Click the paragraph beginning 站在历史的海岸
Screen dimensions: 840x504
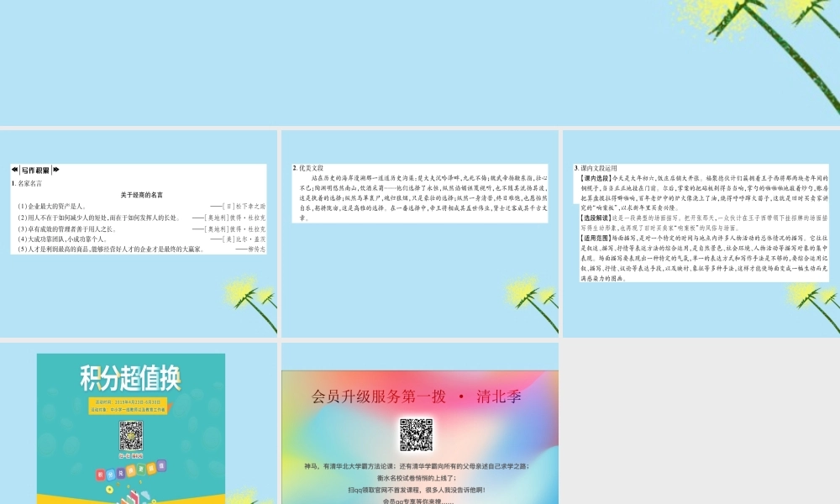(x=423, y=197)
